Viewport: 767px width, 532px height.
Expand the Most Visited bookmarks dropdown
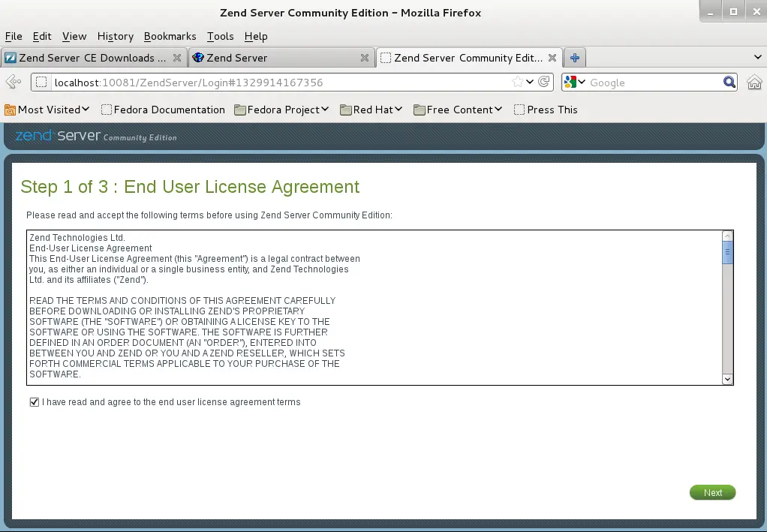tap(86, 109)
